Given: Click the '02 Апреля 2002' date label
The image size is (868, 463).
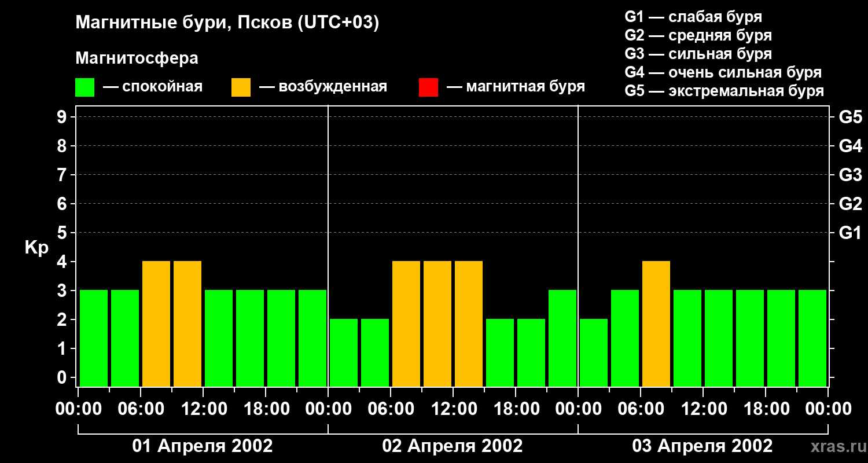Looking at the screenshot, I should 453,446.
